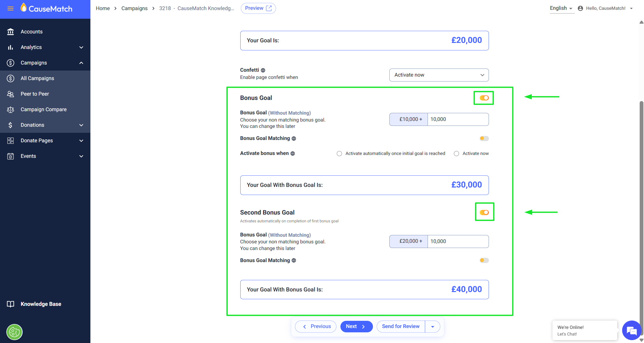
Task: Open the Confetti 'Activate now' dropdown
Action: point(439,75)
